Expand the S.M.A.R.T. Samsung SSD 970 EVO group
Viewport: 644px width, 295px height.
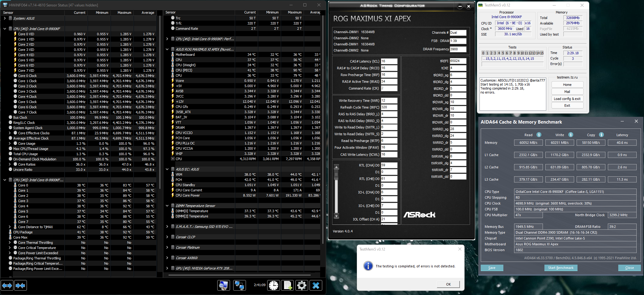(x=167, y=227)
